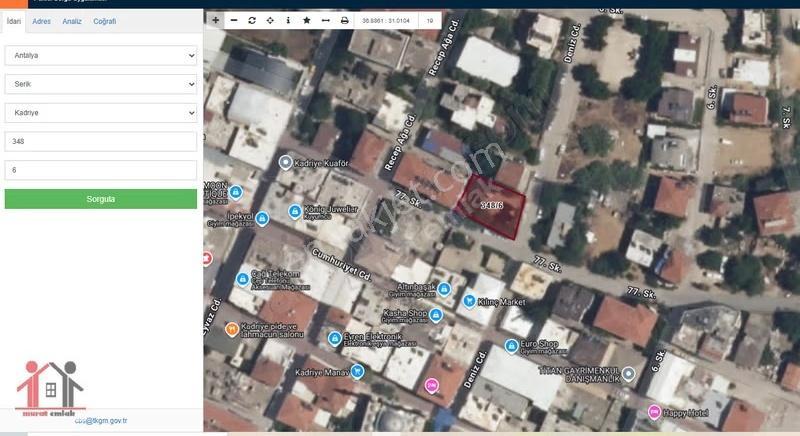Select the info tool in map toolbar

coord(288,20)
